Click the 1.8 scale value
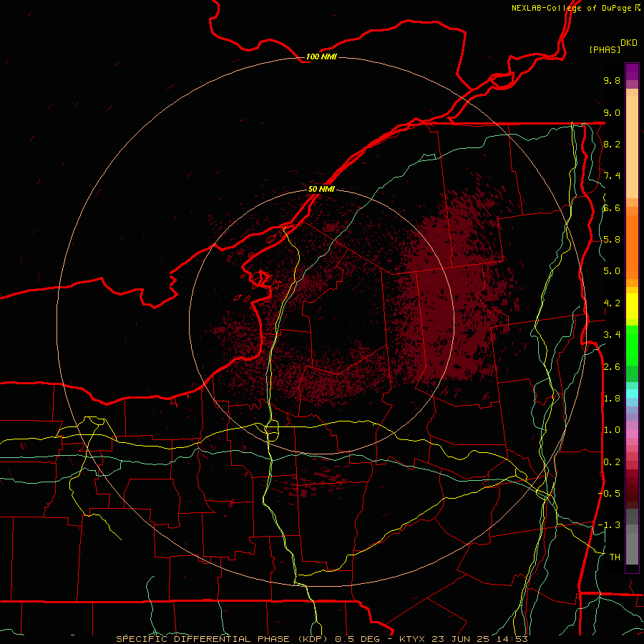 point(612,399)
